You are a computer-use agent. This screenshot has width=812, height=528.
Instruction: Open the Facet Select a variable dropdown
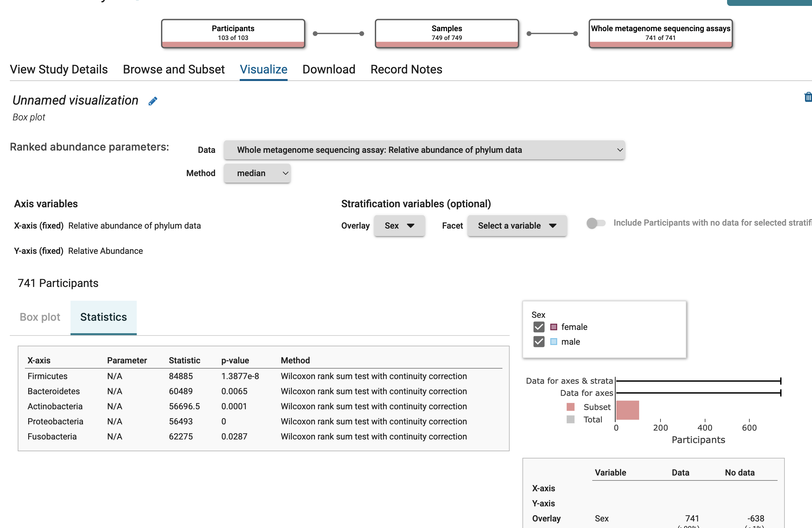(517, 225)
